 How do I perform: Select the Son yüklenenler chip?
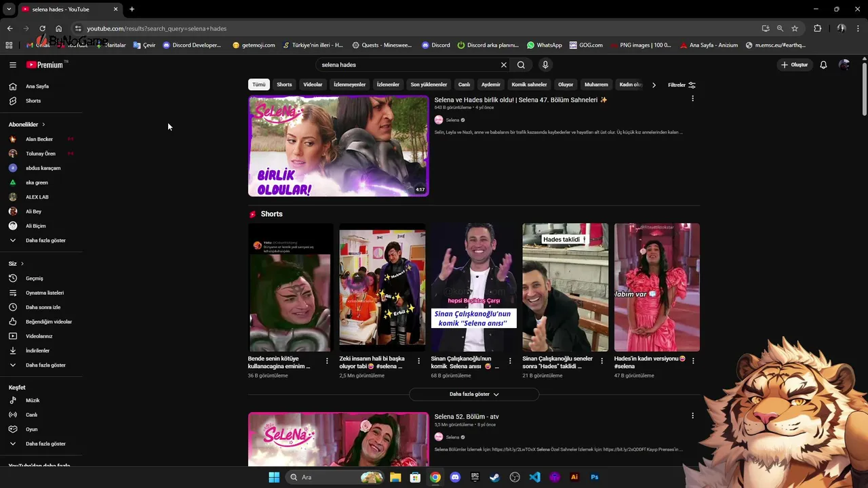pos(429,85)
